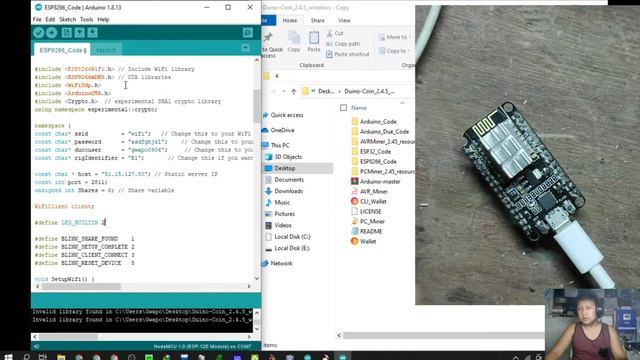Click Pin to Quick access icon
Screen dimensions: 640x360
click(x=269, y=37)
